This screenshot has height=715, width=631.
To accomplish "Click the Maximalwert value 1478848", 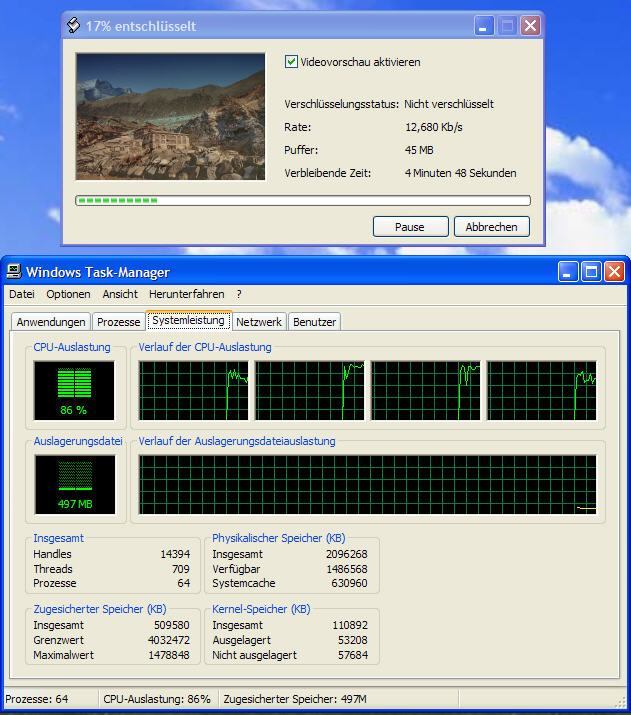I will coord(169,655).
